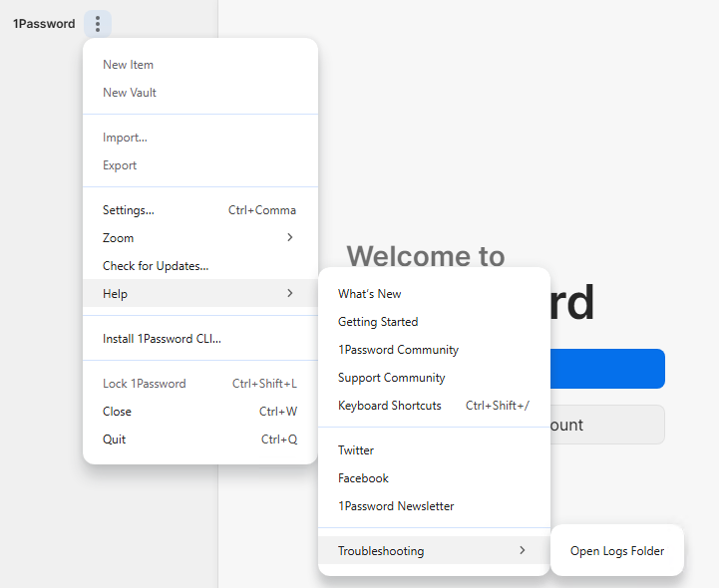
Task: Expand the Zoom submenu
Action: [200, 238]
